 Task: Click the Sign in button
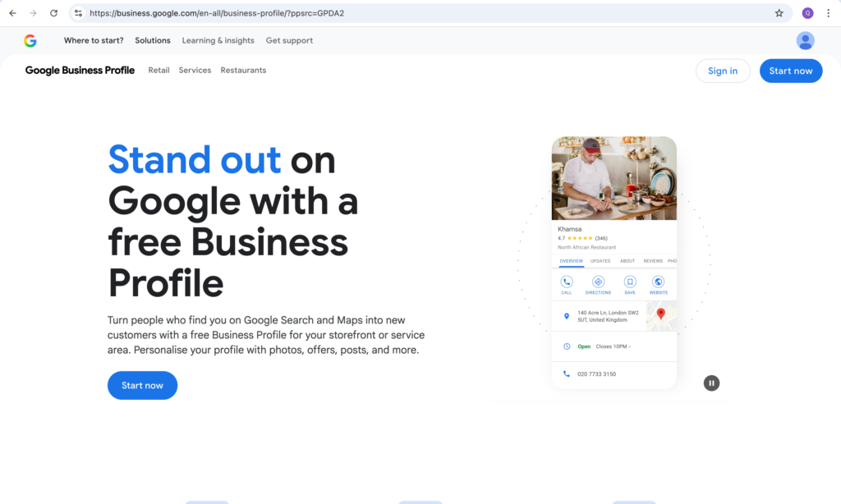(x=722, y=71)
